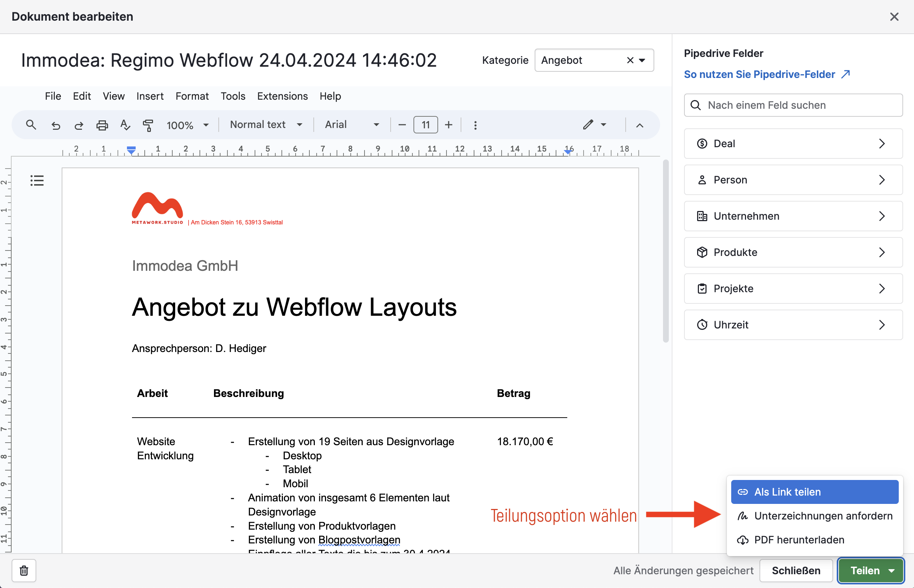Open the 100% zoom dropdown
This screenshot has height=588, width=914.
(188, 125)
